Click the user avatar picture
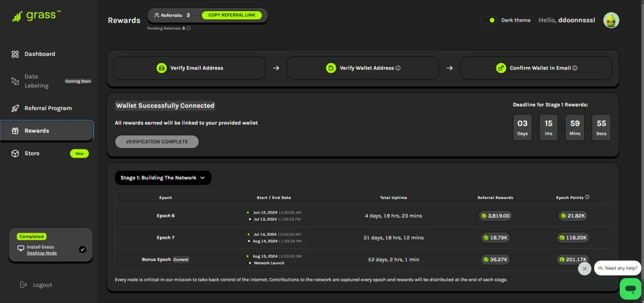This screenshot has height=303, width=644. (611, 20)
